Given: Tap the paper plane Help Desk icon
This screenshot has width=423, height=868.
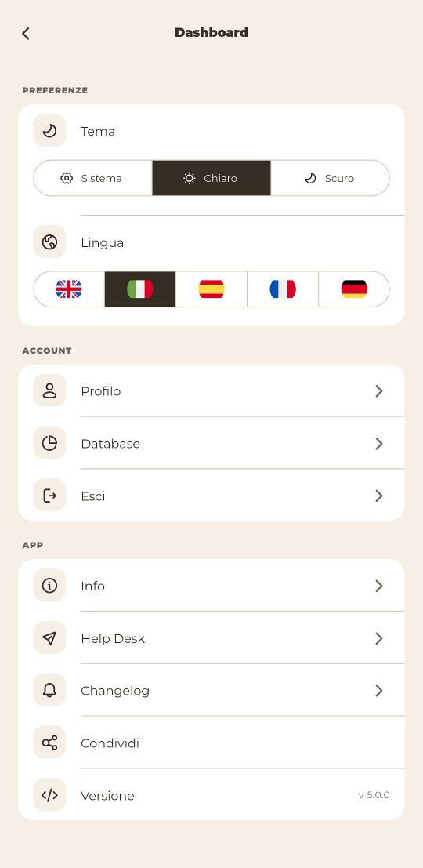Looking at the screenshot, I should pyautogui.click(x=50, y=638).
